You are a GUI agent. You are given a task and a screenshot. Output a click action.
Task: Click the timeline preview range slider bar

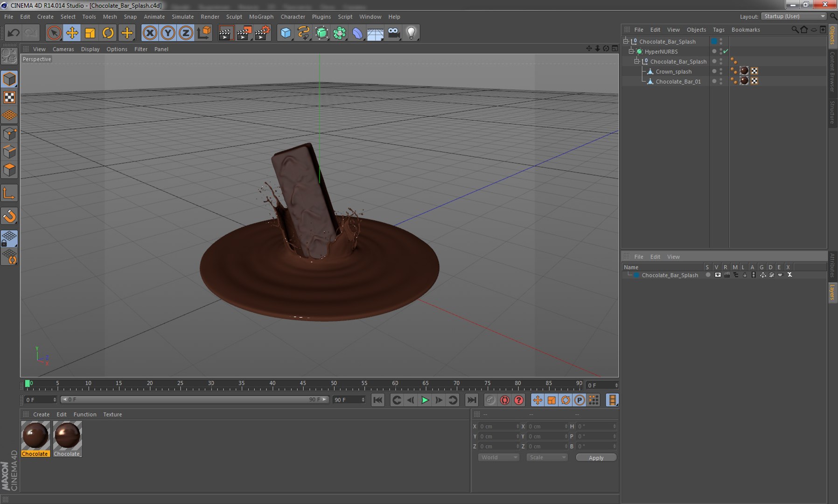click(x=195, y=399)
